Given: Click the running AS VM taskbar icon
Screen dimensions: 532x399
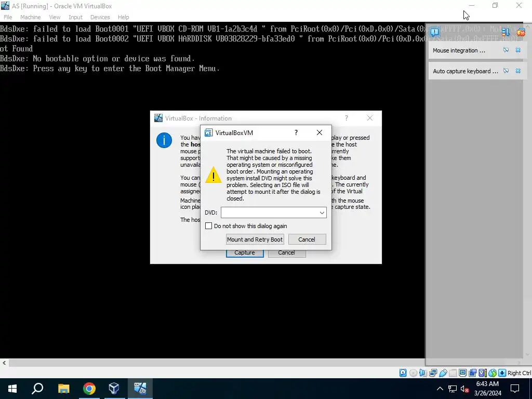Looking at the screenshot, I should 140,389.
